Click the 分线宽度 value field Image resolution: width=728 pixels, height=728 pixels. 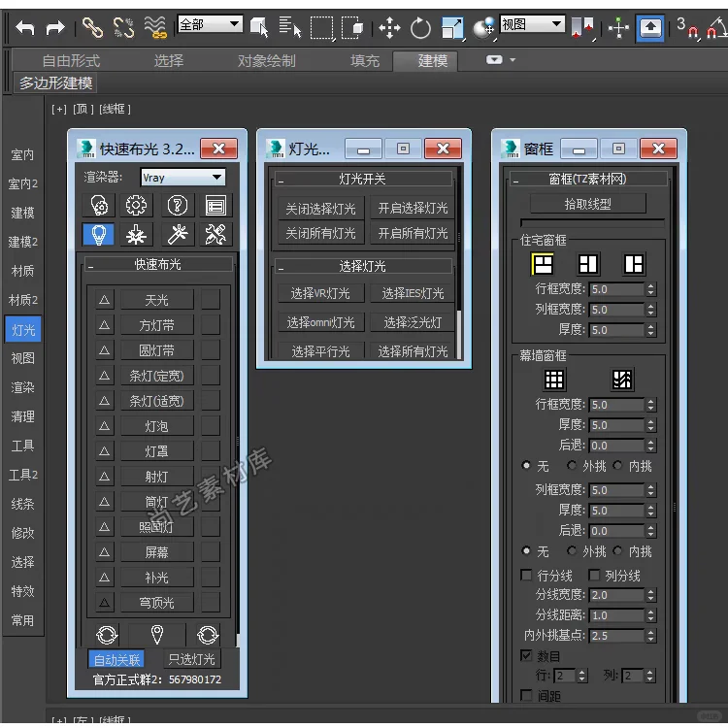(616, 595)
